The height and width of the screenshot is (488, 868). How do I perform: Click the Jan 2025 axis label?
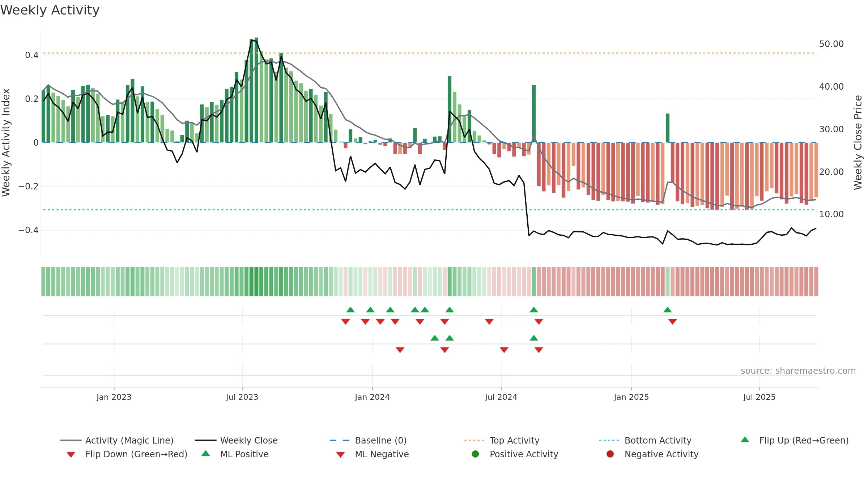631,397
